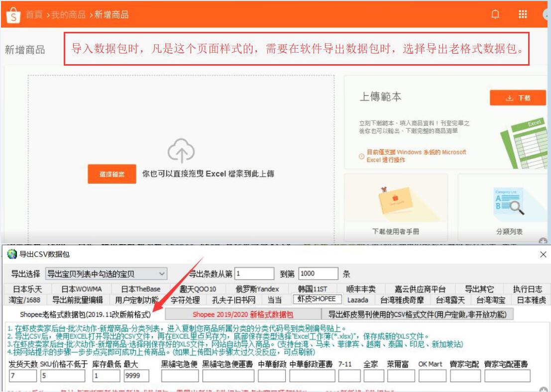Click the 导出条数从第 start field
This screenshot has height=392, width=551.
[x=254, y=274]
